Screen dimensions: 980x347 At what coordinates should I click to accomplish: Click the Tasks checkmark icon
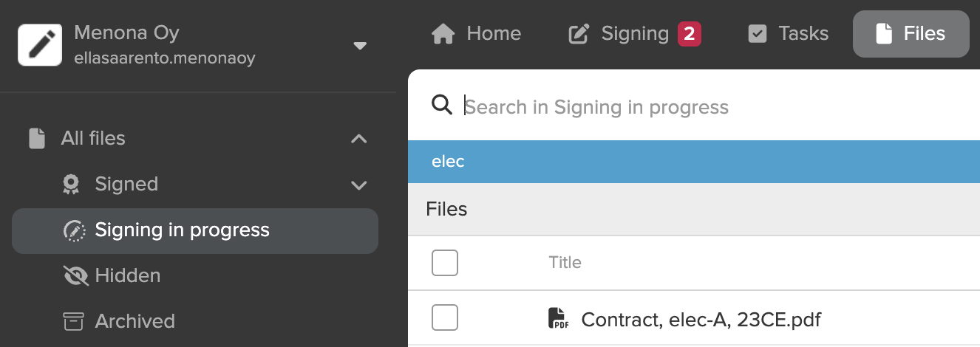click(758, 34)
